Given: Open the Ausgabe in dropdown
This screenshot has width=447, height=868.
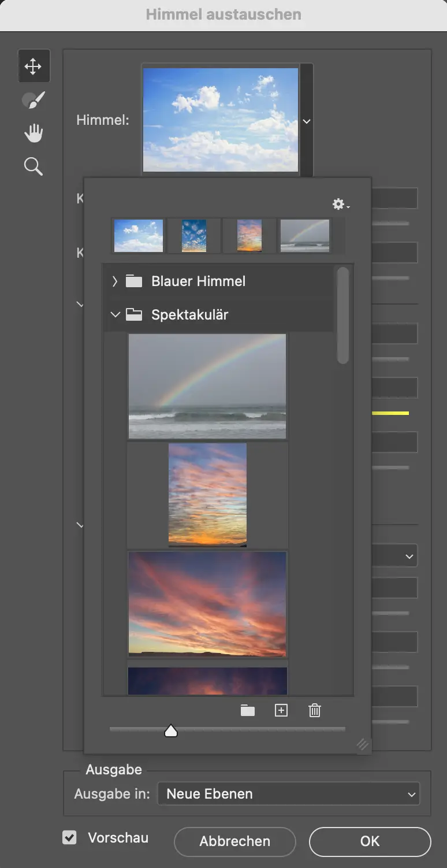Looking at the screenshot, I should click(288, 794).
